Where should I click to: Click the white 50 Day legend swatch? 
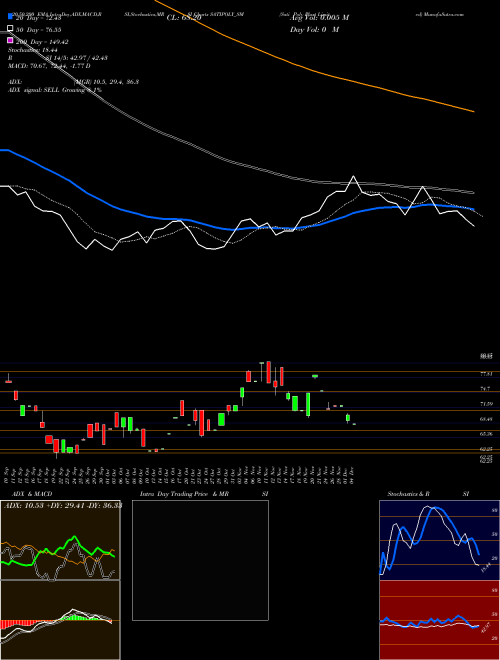tap(11, 29)
